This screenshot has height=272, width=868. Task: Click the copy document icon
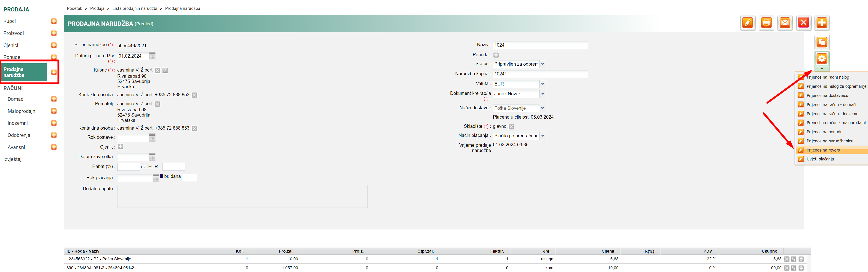click(822, 43)
